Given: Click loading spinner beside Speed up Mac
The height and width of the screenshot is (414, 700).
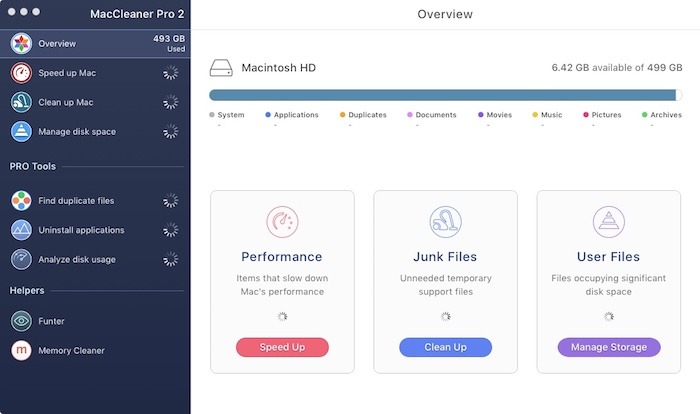Looking at the screenshot, I should (x=171, y=73).
